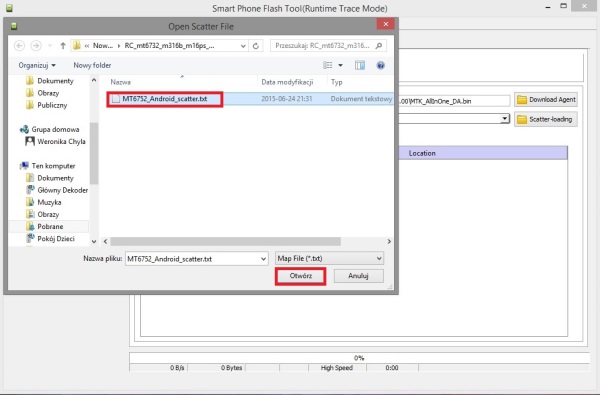Click Flash Tool window title icon
The width and height of the screenshot is (600, 395).
(9, 8)
